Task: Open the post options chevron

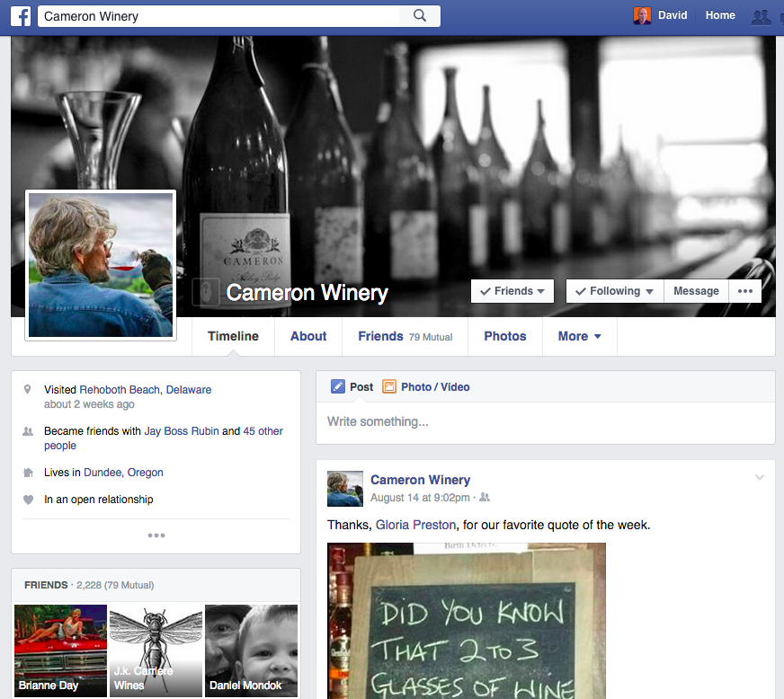Action: point(760,478)
